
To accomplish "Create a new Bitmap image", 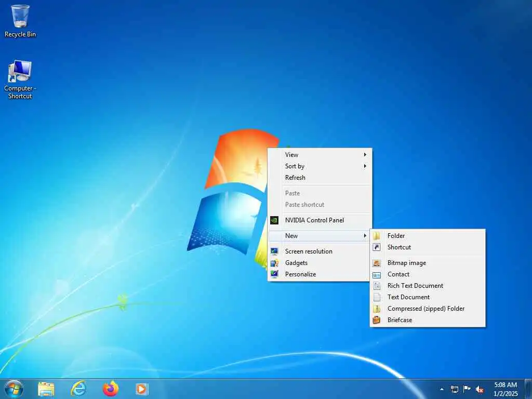I will [x=428, y=263].
